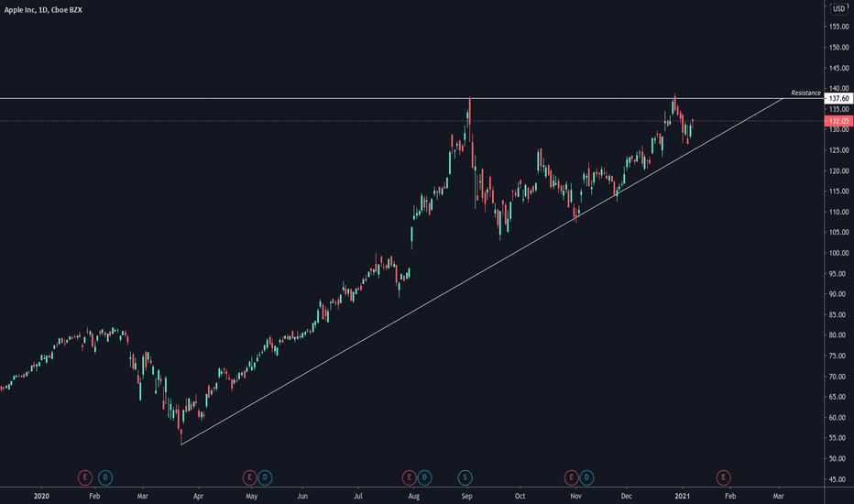Viewport: 854px width, 504px height.
Task: Click the 65.00 price axis label
Action: pyautogui.click(x=838, y=397)
